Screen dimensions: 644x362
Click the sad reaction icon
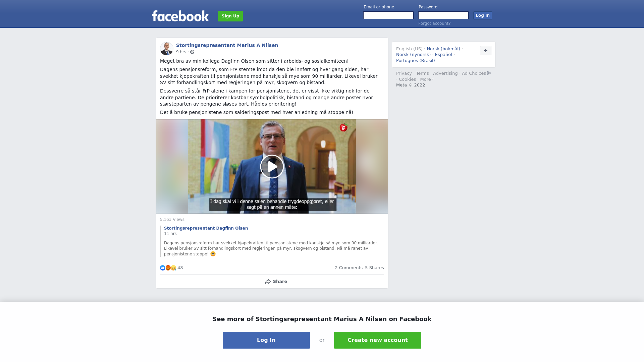173,268
